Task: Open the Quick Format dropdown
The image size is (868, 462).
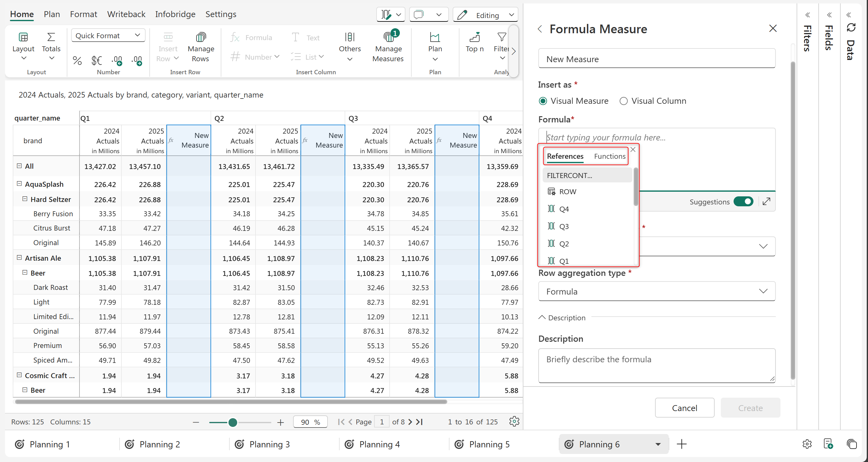Action: tap(108, 35)
